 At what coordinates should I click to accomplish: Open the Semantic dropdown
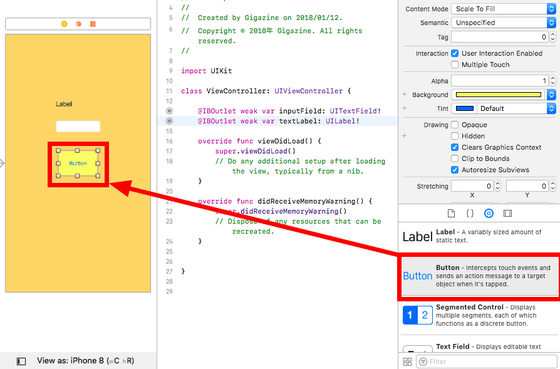tap(504, 23)
